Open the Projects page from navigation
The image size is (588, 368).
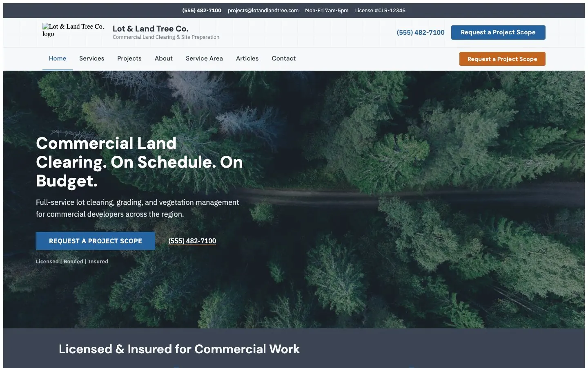point(129,58)
